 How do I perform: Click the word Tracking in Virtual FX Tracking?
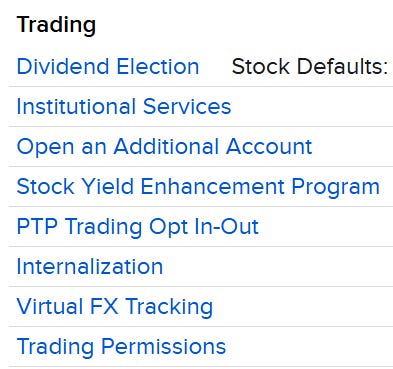169,306
